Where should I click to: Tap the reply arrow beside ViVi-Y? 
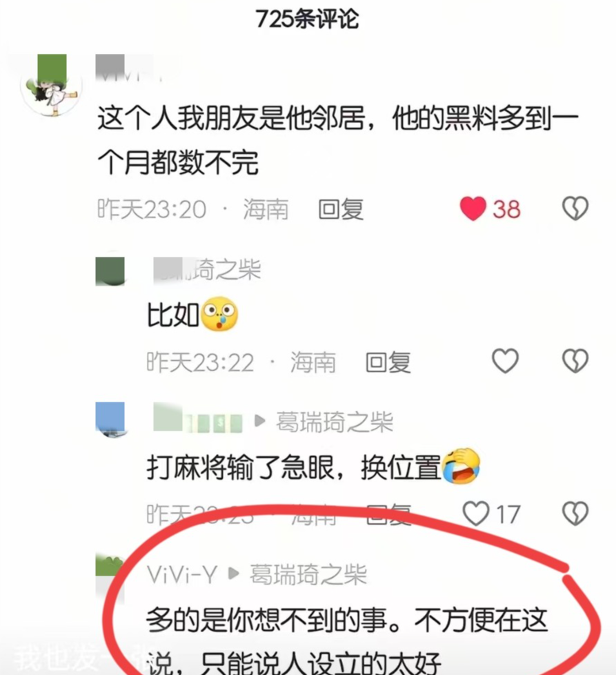(x=233, y=574)
